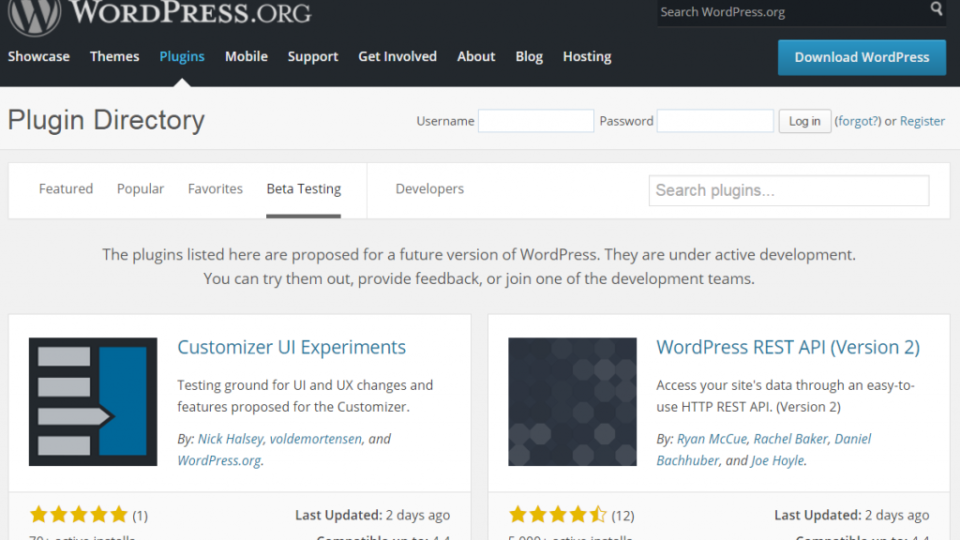Click the (12) rating count of REST API
The height and width of the screenshot is (540, 960).
click(623, 516)
